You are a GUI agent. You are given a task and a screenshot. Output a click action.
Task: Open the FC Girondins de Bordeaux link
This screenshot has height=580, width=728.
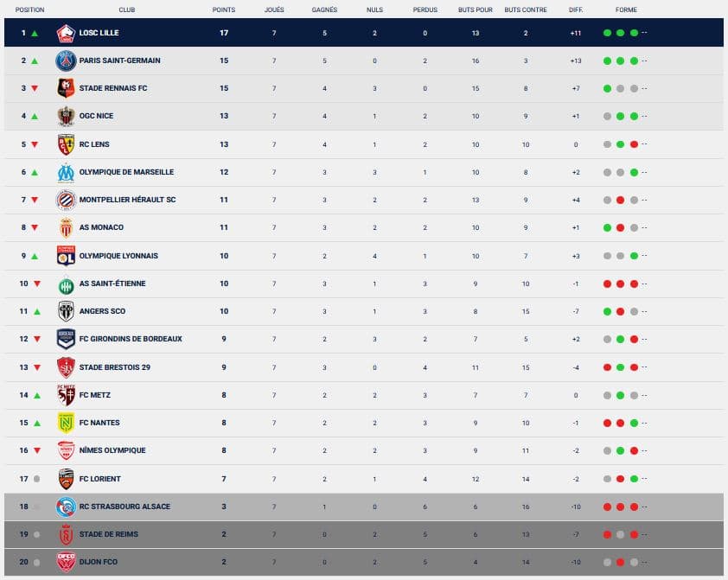(131, 339)
